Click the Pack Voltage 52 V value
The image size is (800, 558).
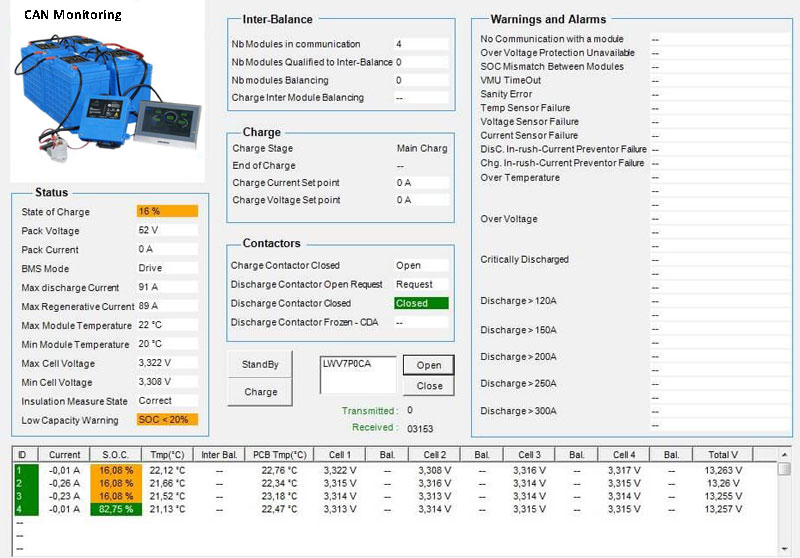(167, 230)
